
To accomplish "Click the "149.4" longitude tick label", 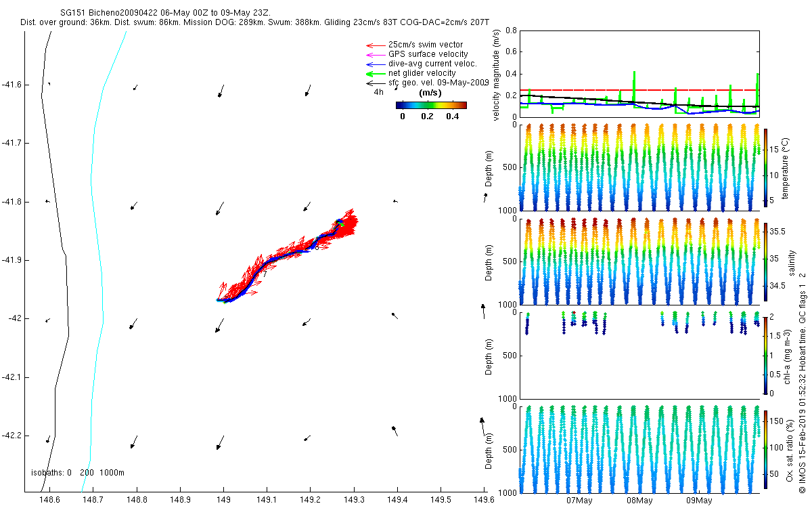I will pos(397,500).
